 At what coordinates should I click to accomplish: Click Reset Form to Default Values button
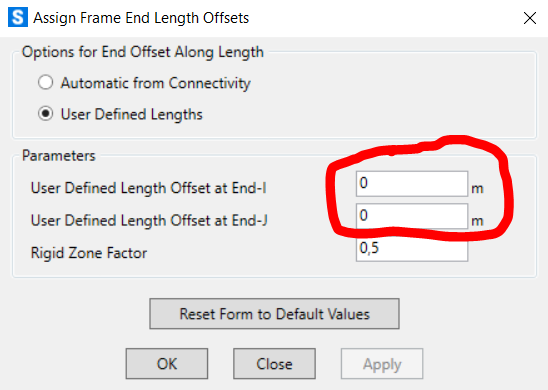pyautogui.click(x=274, y=313)
